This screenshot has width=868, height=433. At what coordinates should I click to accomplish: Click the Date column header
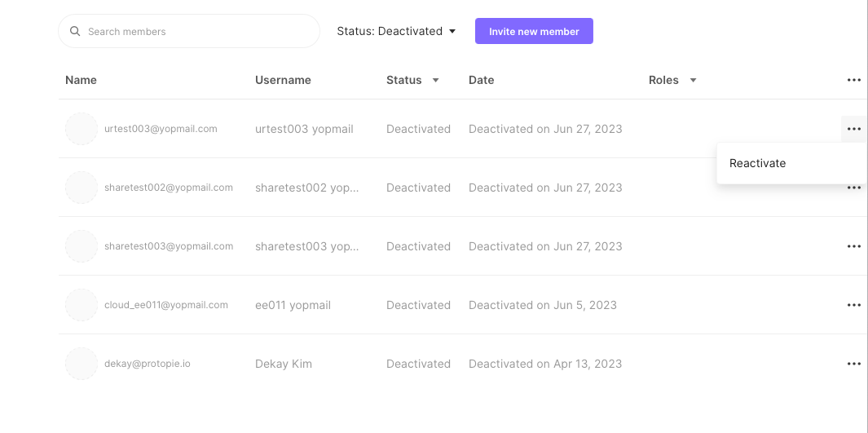(x=482, y=80)
